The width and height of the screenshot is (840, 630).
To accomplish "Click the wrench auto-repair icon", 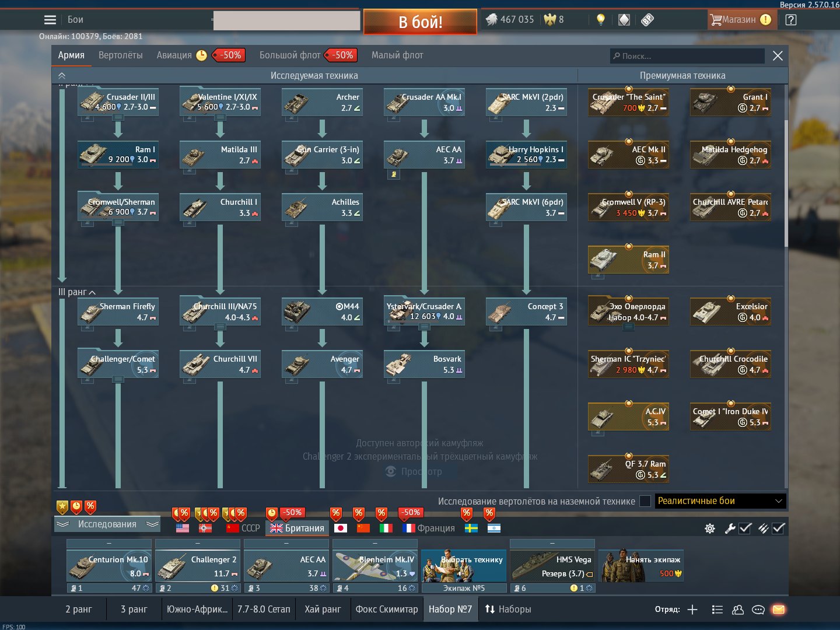I will tap(730, 528).
